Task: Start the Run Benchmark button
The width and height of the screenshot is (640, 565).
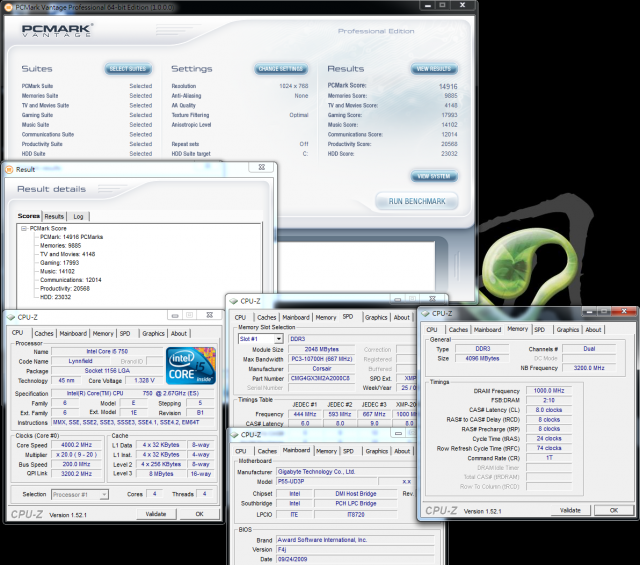Action: 417,201
